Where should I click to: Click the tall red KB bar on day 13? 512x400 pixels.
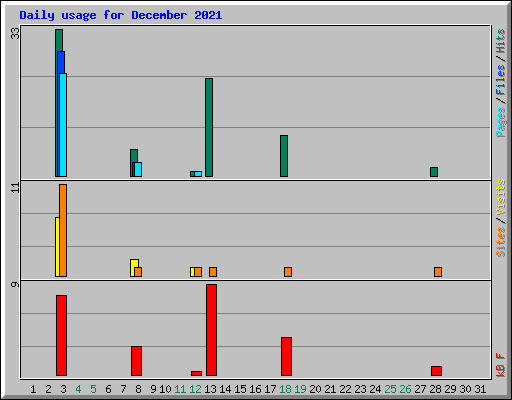pos(211,330)
